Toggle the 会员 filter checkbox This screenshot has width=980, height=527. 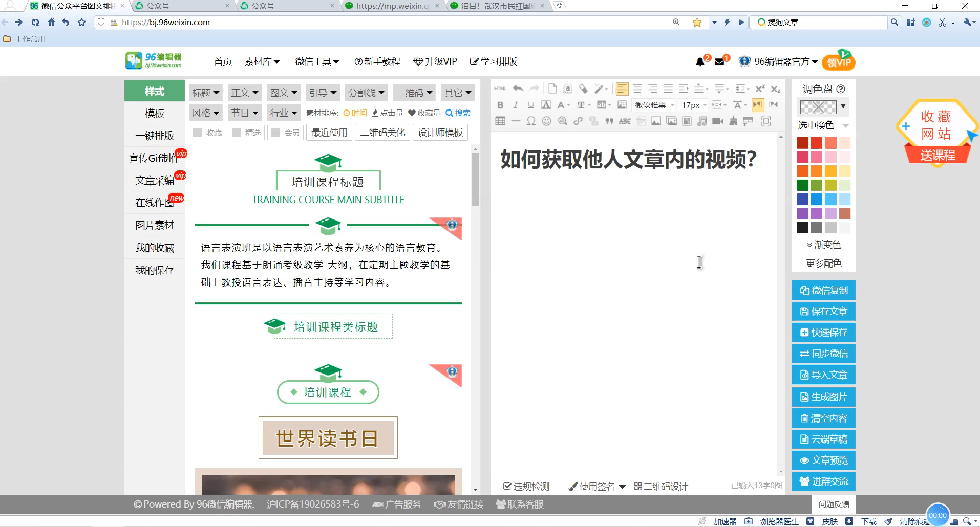tap(275, 133)
